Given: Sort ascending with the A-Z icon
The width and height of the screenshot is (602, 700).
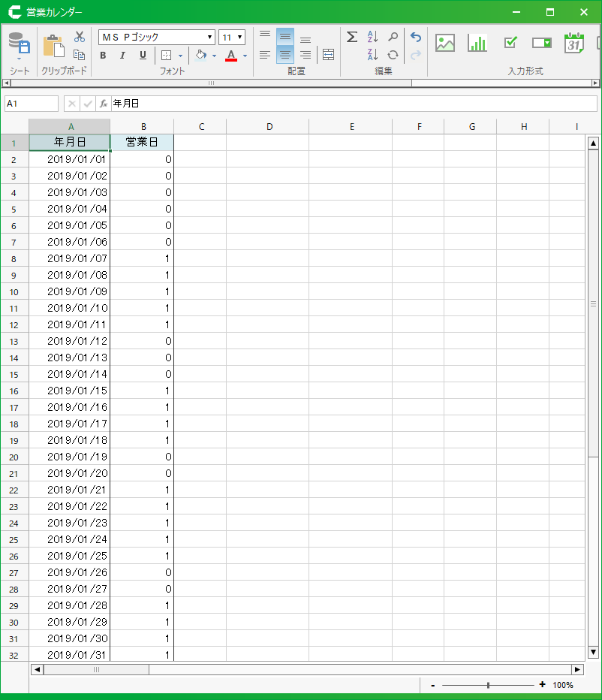Looking at the screenshot, I should pyautogui.click(x=372, y=37).
